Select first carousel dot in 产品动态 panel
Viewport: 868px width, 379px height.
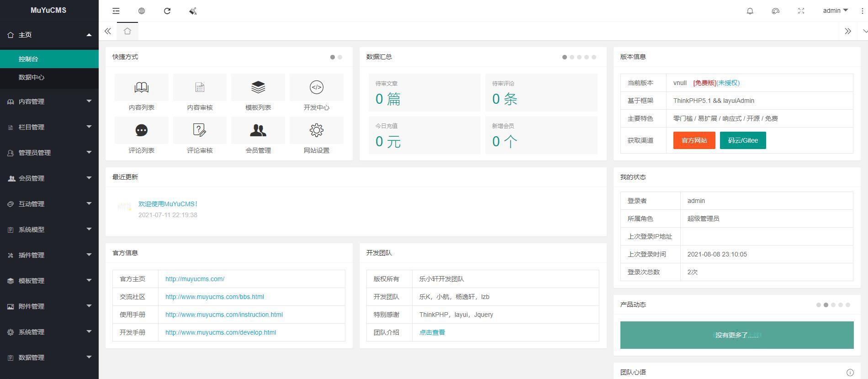click(x=819, y=305)
